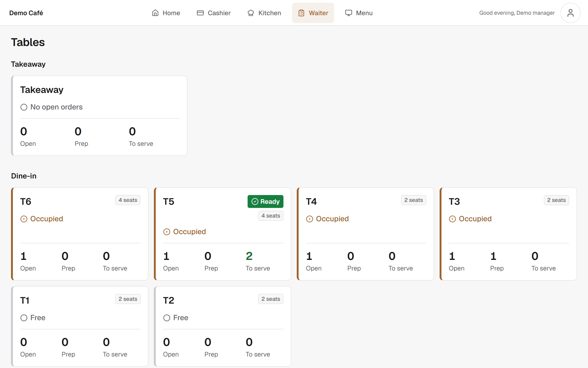
Task: Click T5's green To serve count 2
Action: coord(249,256)
